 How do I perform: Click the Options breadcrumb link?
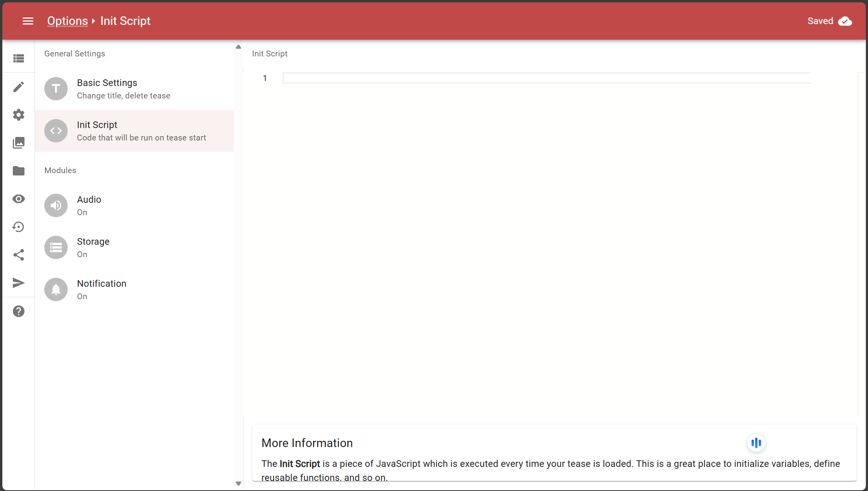pos(68,21)
